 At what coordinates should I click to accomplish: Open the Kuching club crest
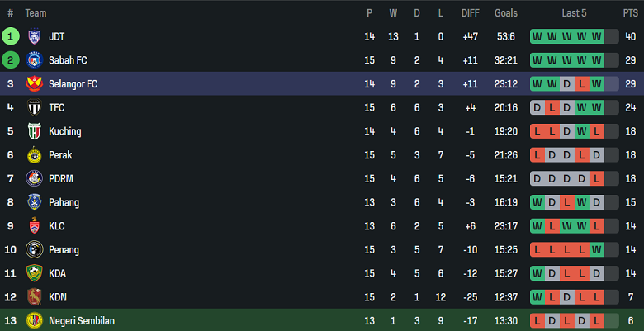(34, 131)
